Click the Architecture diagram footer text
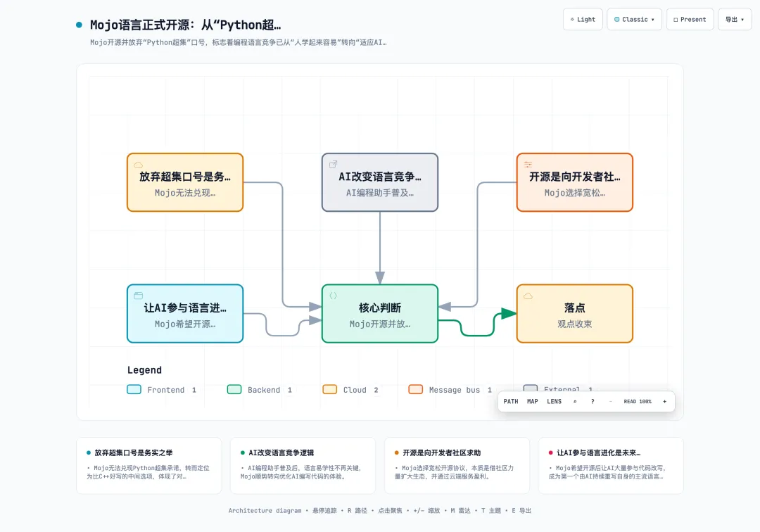The width and height of the screenshot is (760, 532). tap(265, 511)
